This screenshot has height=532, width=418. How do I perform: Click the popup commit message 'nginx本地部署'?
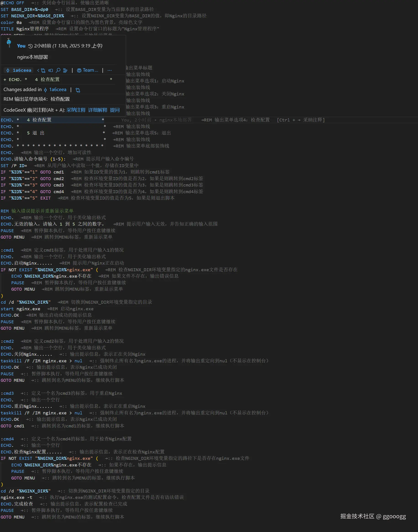(x=32, y=57)
